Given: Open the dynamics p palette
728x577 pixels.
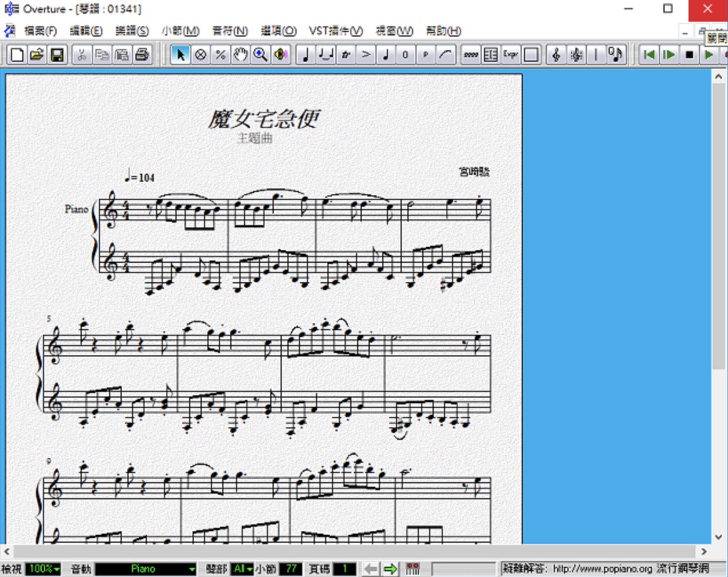Looking at the screenshot, I should pyautogui.click(x=426, y=55).
